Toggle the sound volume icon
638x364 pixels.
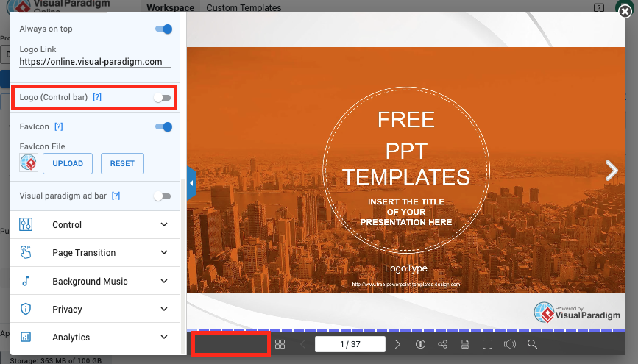point(509,344)
